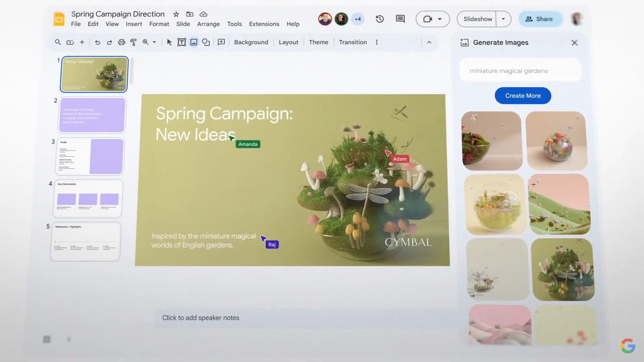Image resolution: width=644 pixels, height=362 pixels.
Task: Collapse the filmstrip arrow at bottom
Action: (x=69, y=339)
